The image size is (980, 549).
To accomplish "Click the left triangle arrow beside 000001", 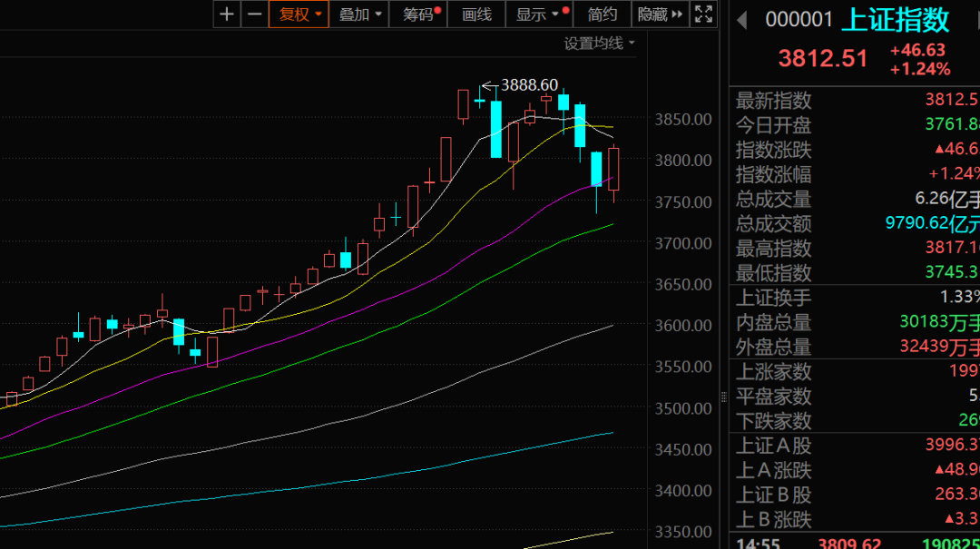I will [x=741, y=20].
